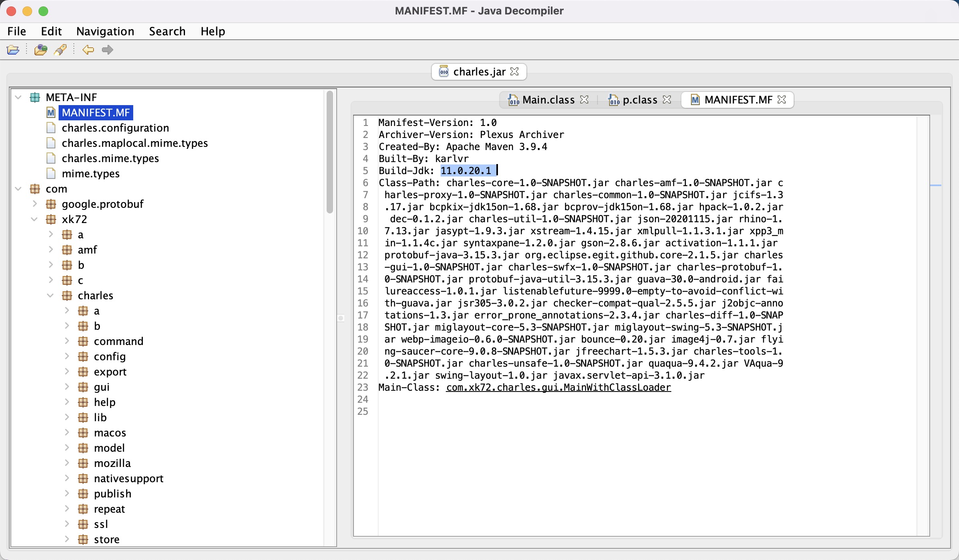Select charles.maplocal.mime.types file
The width and height of the screenshot is (959, 560).
(x=135, y=143)
